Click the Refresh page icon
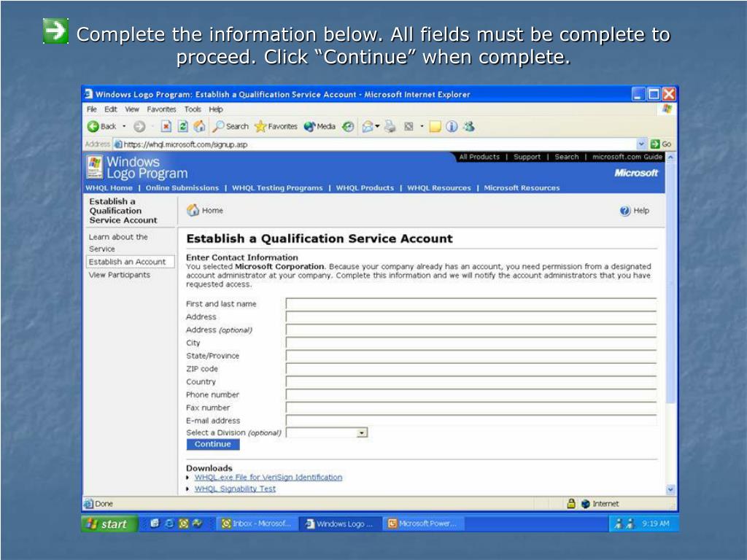The image size is (747, 560). click(x=183, y=126)
